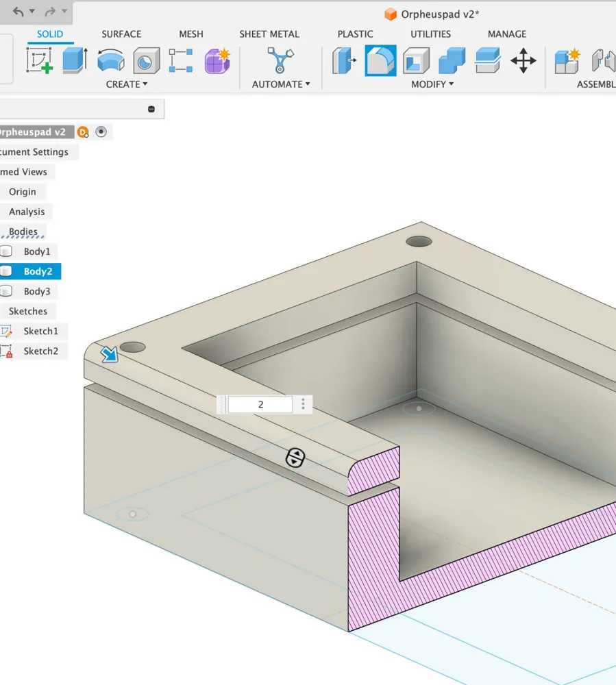The image size is (616, 685).
Task: Collapse the browser panel with minus button
Action: click(x=151, y=109)
